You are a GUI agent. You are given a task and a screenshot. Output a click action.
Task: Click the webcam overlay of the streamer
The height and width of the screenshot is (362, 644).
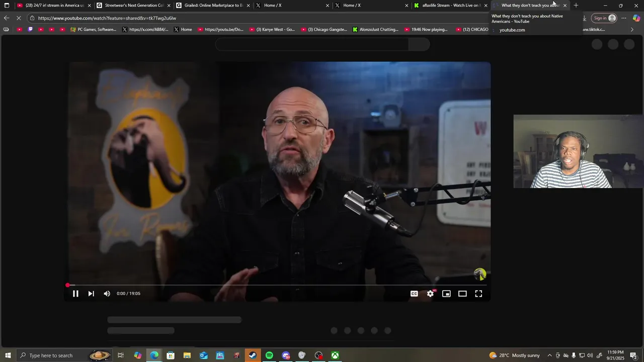[578, 151]
